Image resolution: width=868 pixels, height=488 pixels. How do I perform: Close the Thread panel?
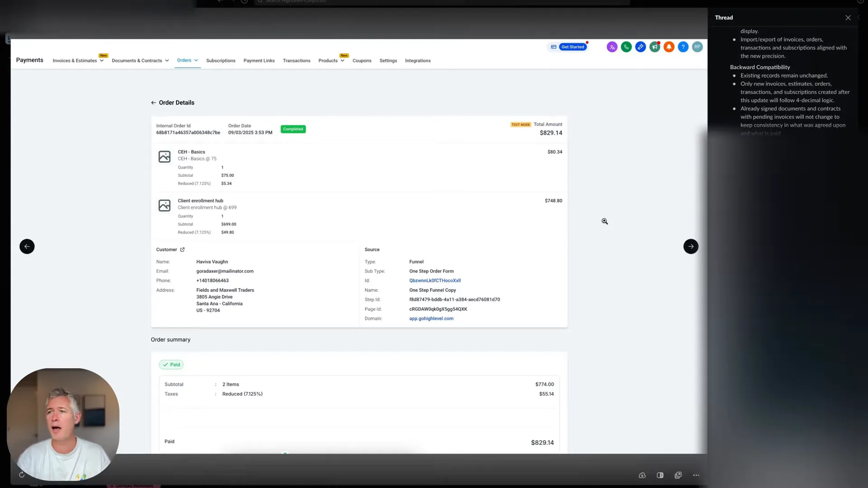tap(848, 18)
